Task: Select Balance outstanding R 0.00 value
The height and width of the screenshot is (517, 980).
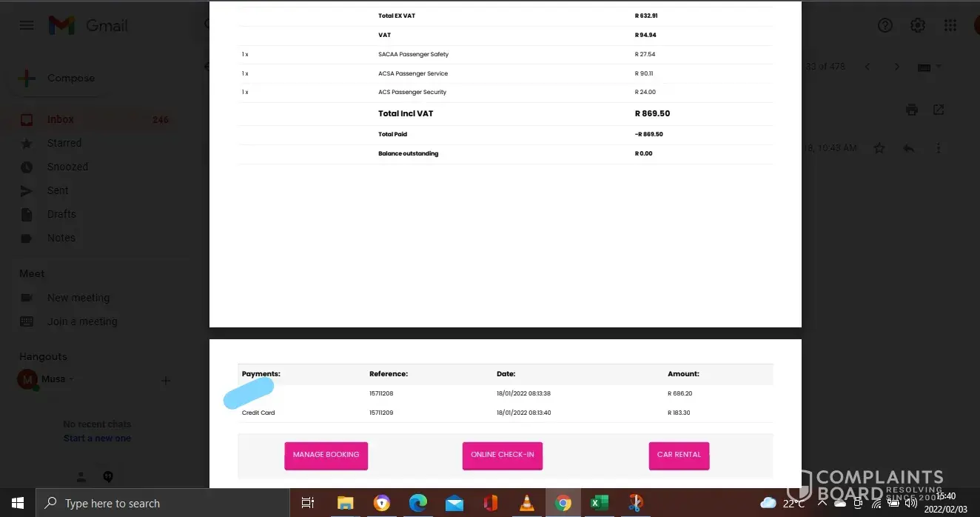Action: coord(643,153)
